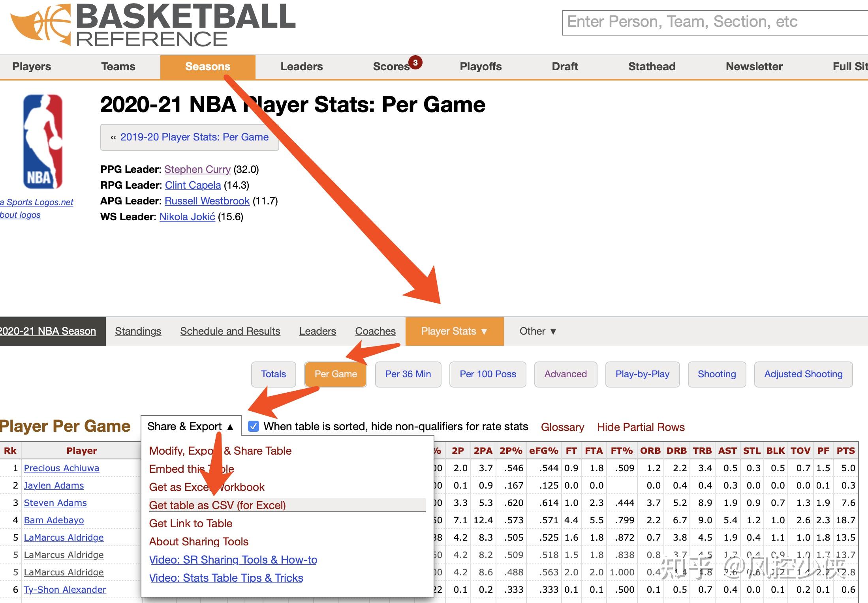Open the Standings tab
The height and width of the screenshot is (603, 868).
tap(138, 331)
